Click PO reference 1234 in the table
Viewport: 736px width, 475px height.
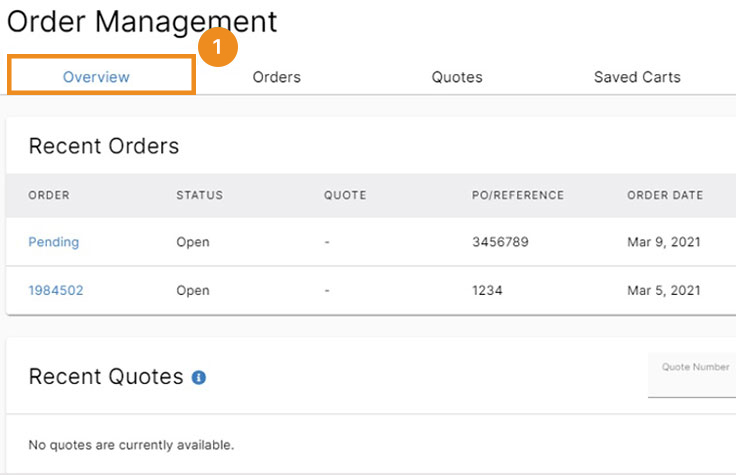coord(487,291)
